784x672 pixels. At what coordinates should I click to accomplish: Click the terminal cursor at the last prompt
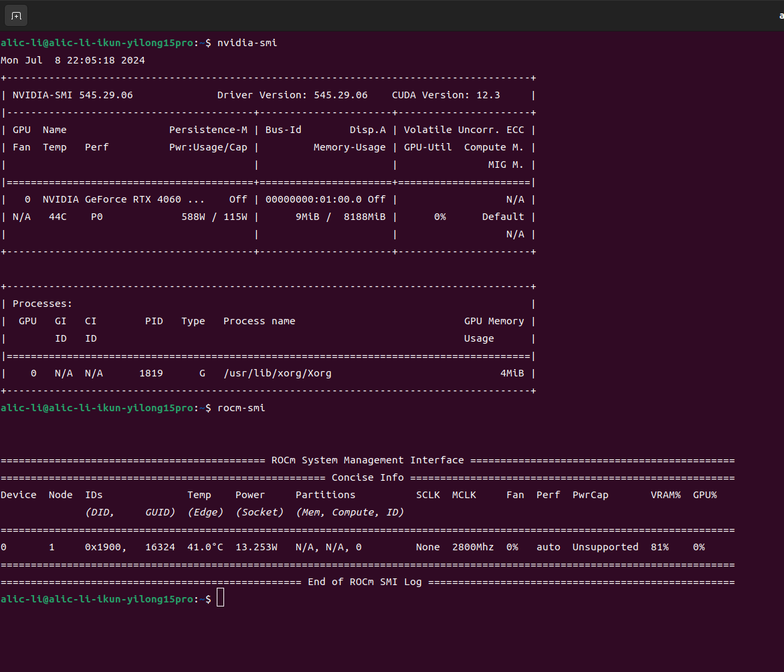click(x=220, y=598)
